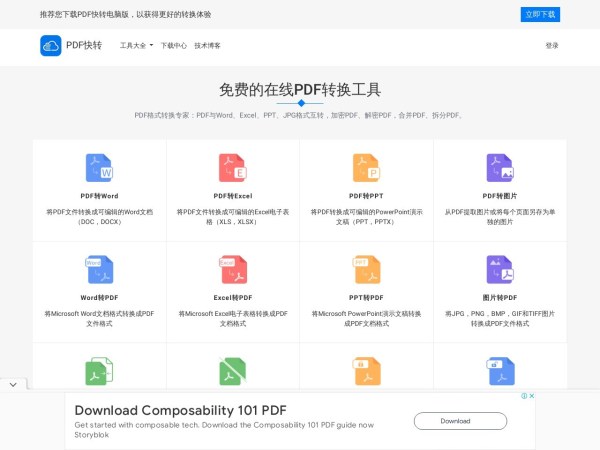Open the blue locked PDF icon
This screenshot has width=600, height=450.
(499, 371)
